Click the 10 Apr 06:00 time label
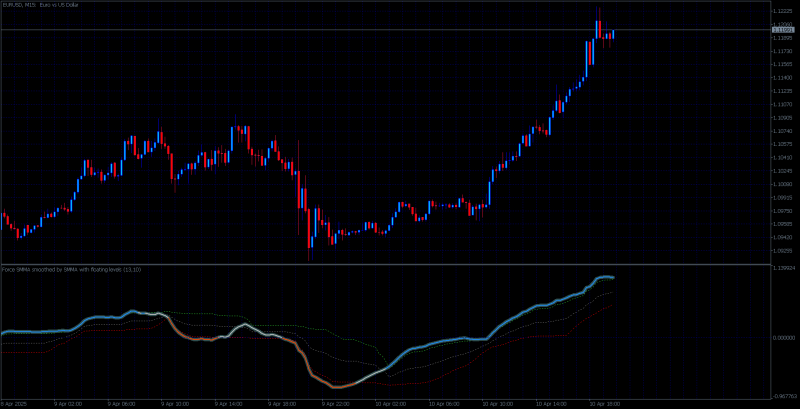Image resolution: width=800 pixels, height=409 pixels. 444,404
